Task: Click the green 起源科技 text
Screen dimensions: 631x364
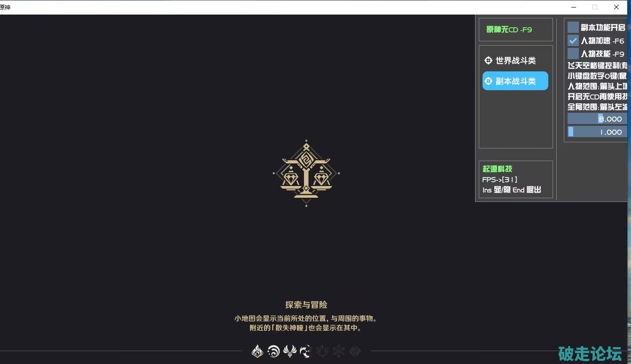Action: coord(497,169)
